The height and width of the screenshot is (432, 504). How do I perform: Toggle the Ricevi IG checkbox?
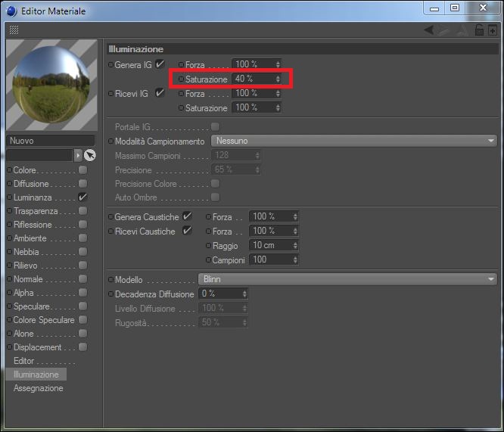click(x=160, y=93)
